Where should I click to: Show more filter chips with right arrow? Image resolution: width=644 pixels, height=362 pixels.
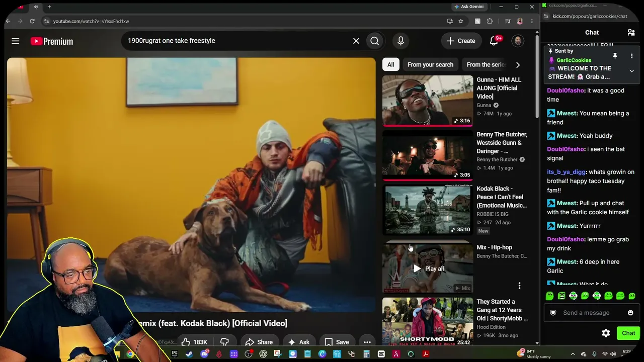(x=518, y=64)
